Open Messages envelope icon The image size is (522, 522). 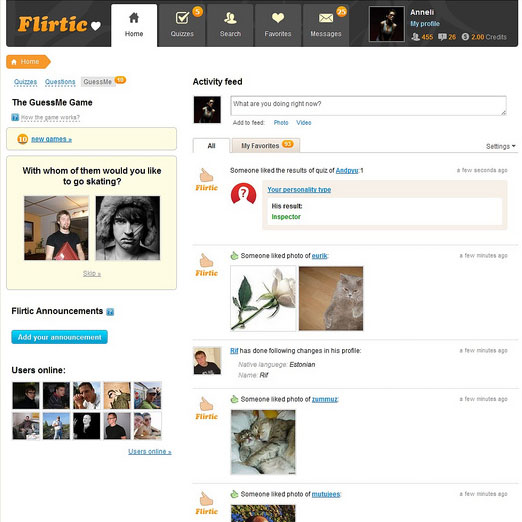(x=326, y=18)
